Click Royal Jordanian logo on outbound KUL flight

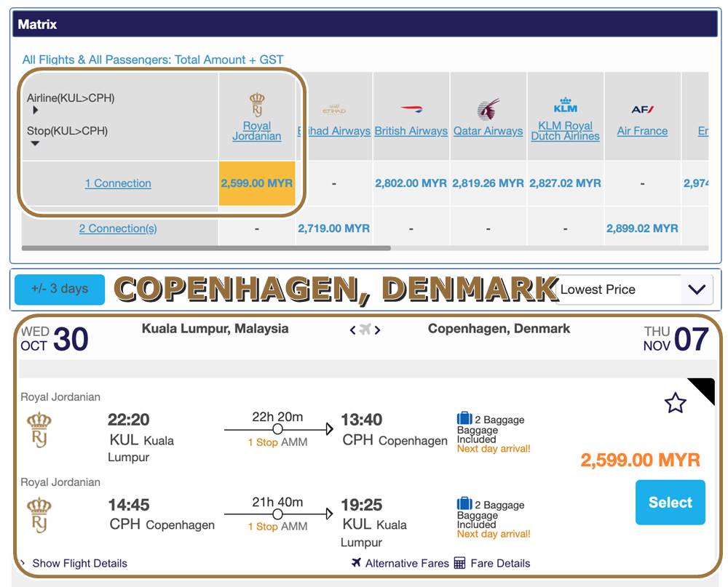click(x=39, y=429)
